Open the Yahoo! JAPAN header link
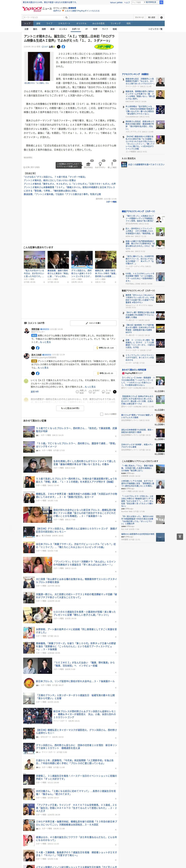Screen dimensions: 186x868 coord(116,2)
